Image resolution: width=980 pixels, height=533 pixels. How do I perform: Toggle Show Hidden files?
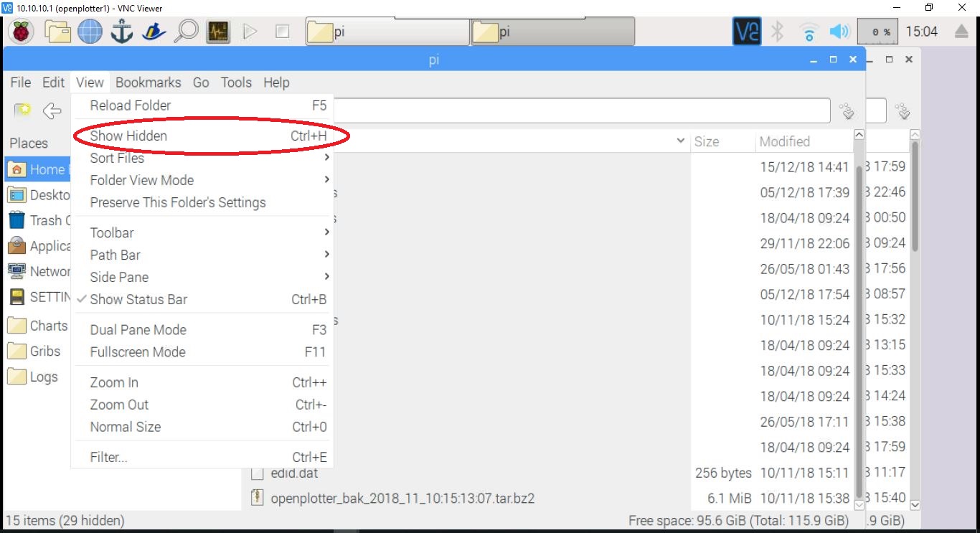pos(128,136)
